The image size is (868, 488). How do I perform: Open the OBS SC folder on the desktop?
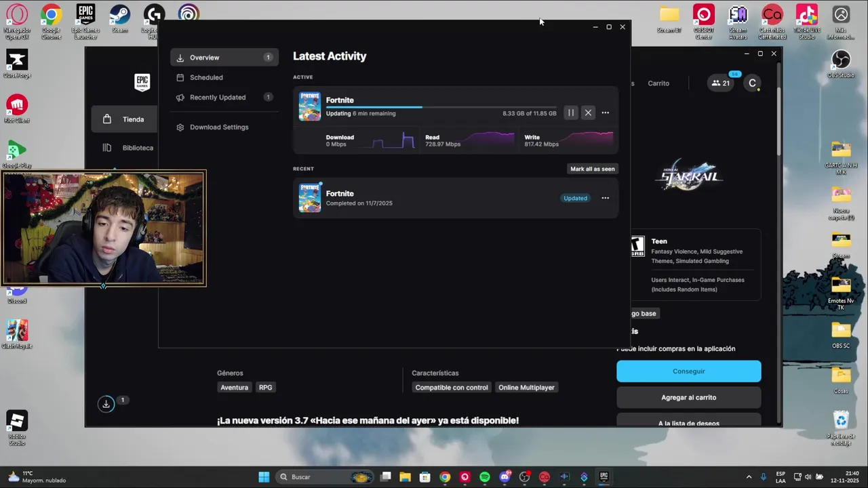(841, 335)
